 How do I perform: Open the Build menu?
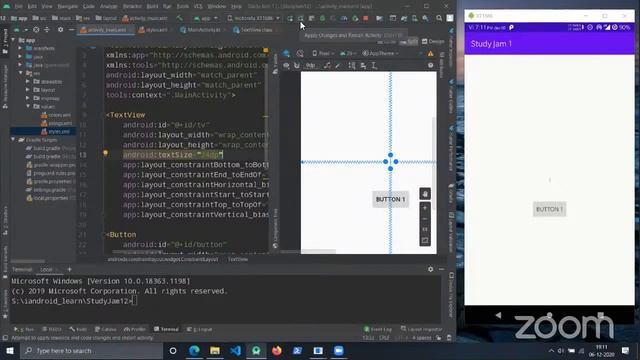pos(152,6)
